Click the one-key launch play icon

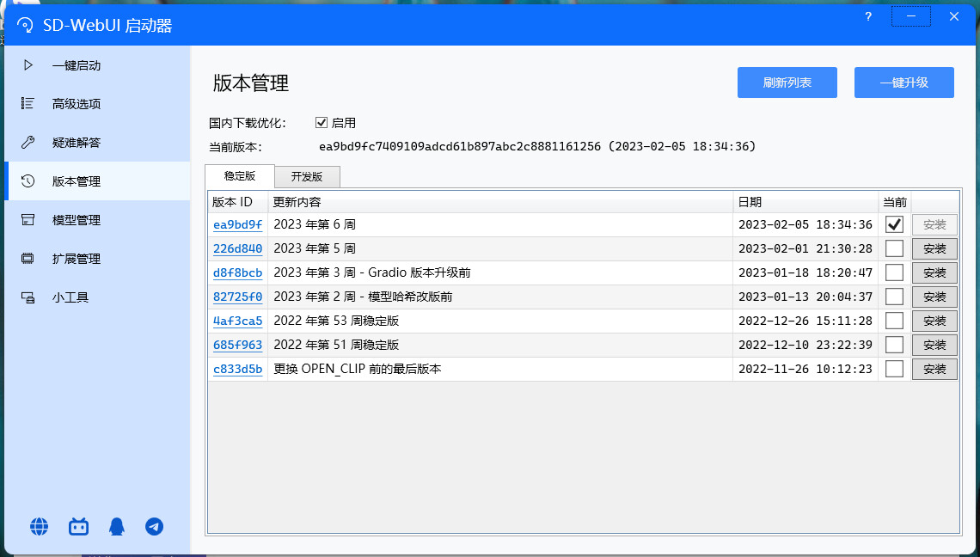click(x=28, y=65)
